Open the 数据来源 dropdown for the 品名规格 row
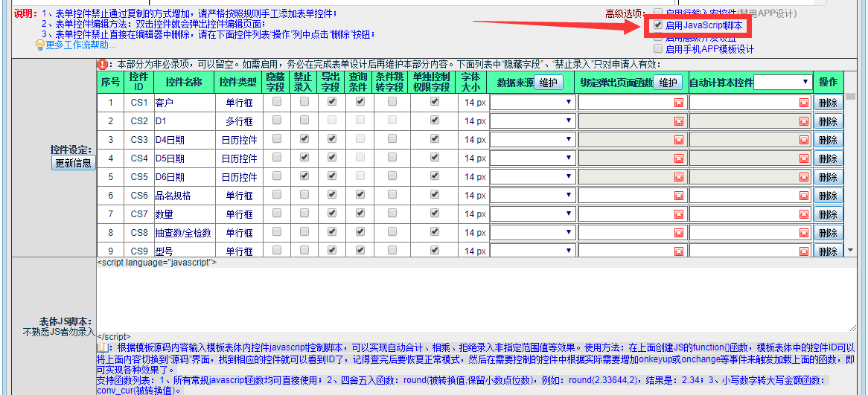 532,196
